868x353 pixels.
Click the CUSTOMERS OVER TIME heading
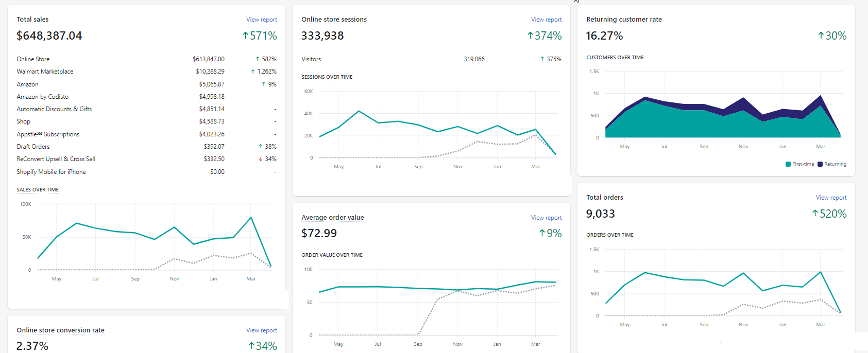(615, 58)
